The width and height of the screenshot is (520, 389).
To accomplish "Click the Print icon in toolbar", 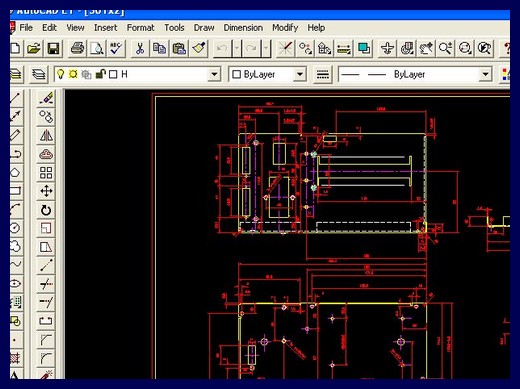I will point(78,49).
